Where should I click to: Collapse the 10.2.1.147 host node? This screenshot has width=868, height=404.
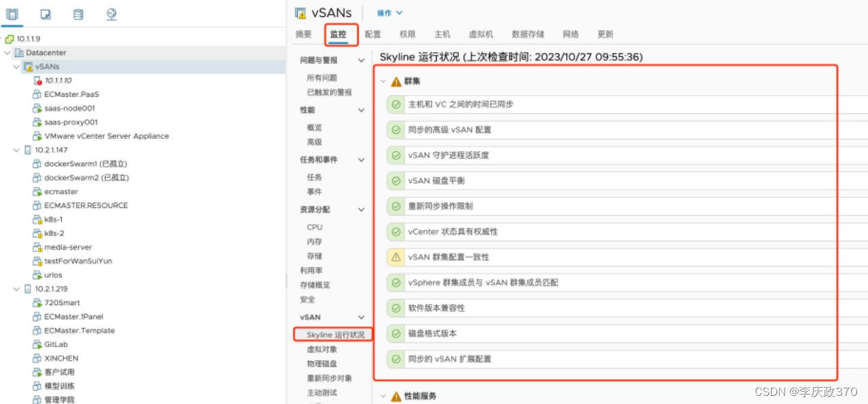[17, 150]
